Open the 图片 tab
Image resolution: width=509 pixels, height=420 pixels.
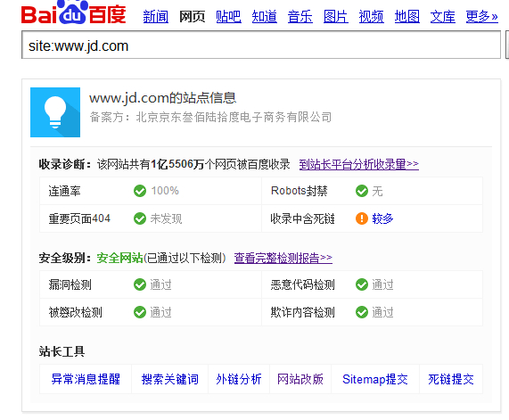pos(336,17)
